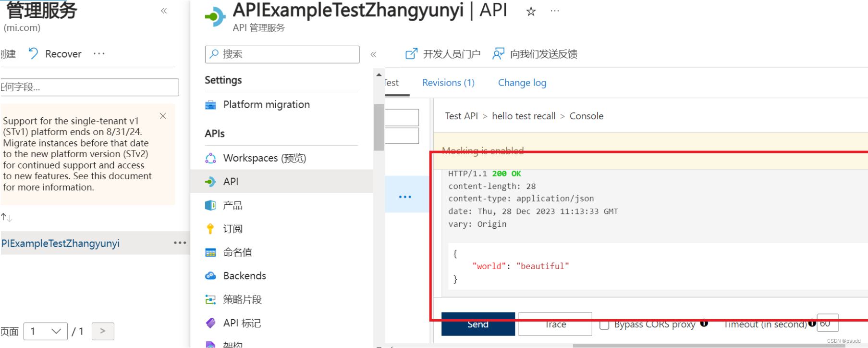Click Test API breadcrumb
Viewport: 868px width, 348px height.
tap(461, 116)
